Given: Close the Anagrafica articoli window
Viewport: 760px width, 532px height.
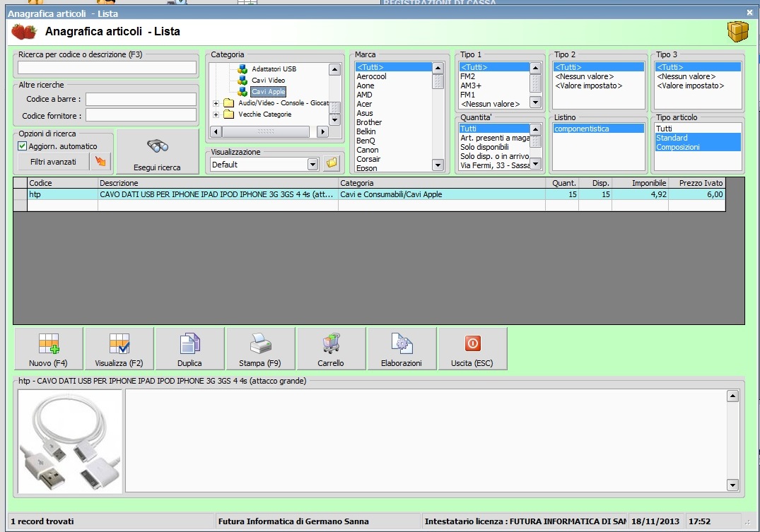Looking at the screenshot, I should [749, 13].
